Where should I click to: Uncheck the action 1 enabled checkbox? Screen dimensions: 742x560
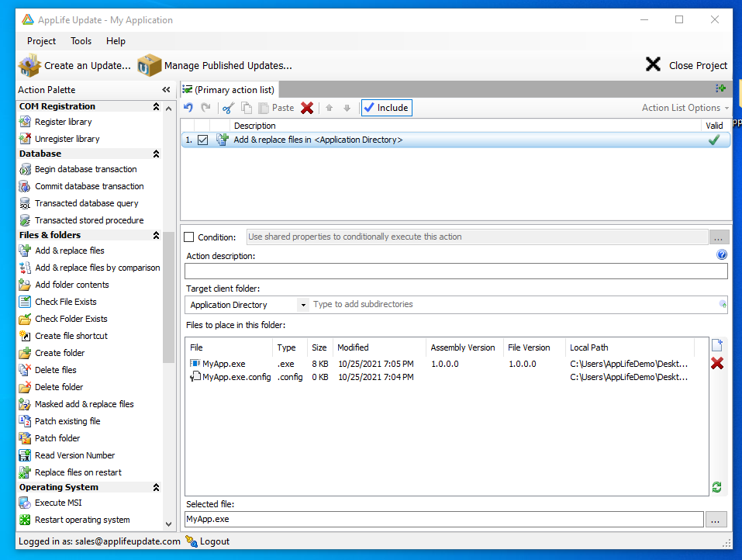[203, 140]
